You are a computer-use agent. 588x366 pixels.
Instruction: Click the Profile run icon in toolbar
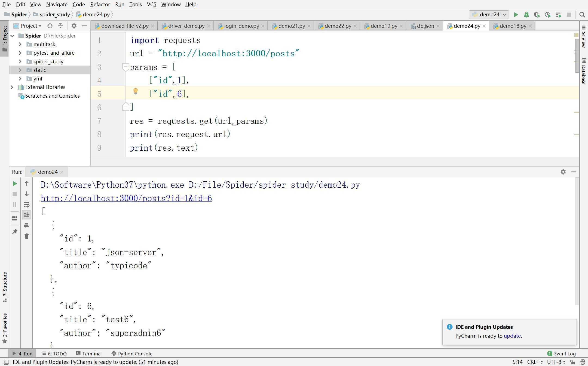(548, 15)
